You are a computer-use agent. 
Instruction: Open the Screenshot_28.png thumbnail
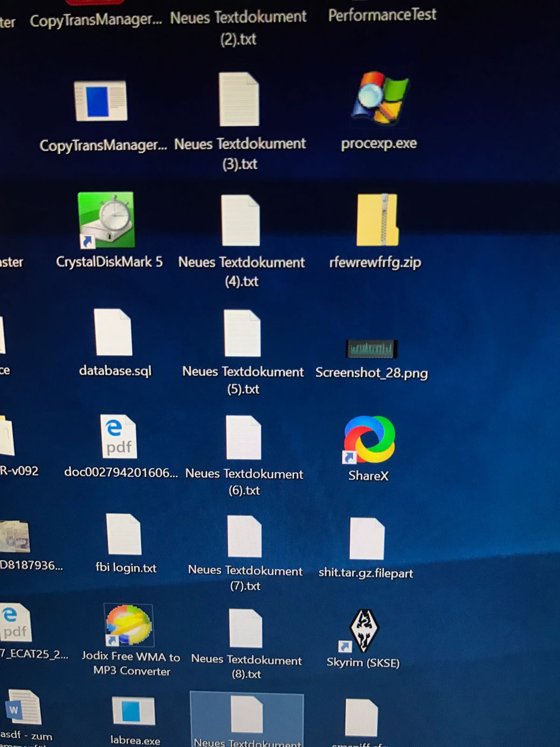371,348
